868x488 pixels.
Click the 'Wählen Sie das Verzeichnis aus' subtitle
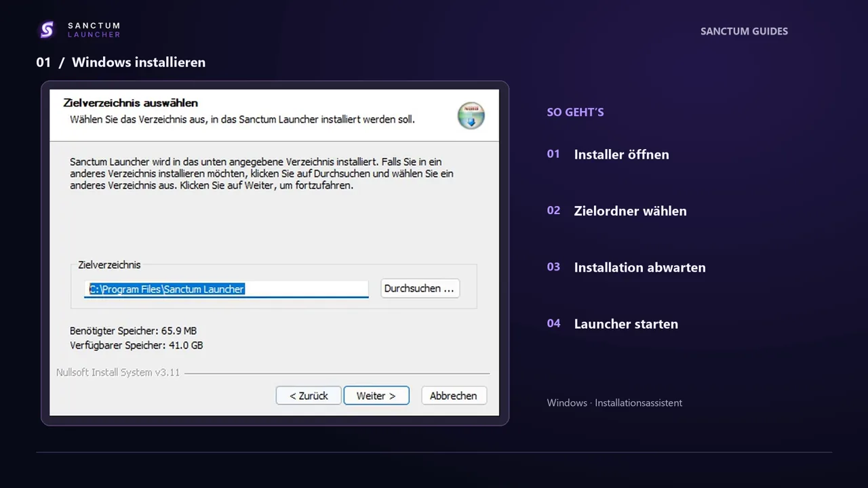pos(242,119)
